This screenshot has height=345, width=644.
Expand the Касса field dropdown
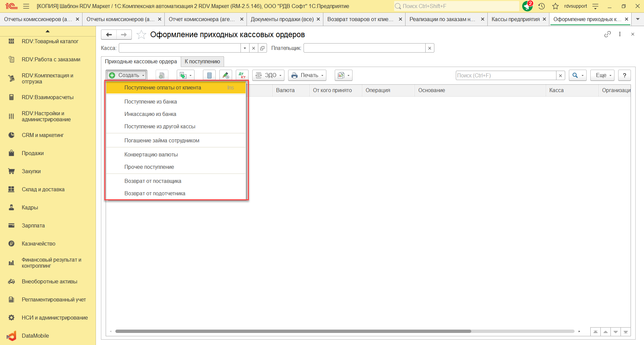click(x=245, y=48)
